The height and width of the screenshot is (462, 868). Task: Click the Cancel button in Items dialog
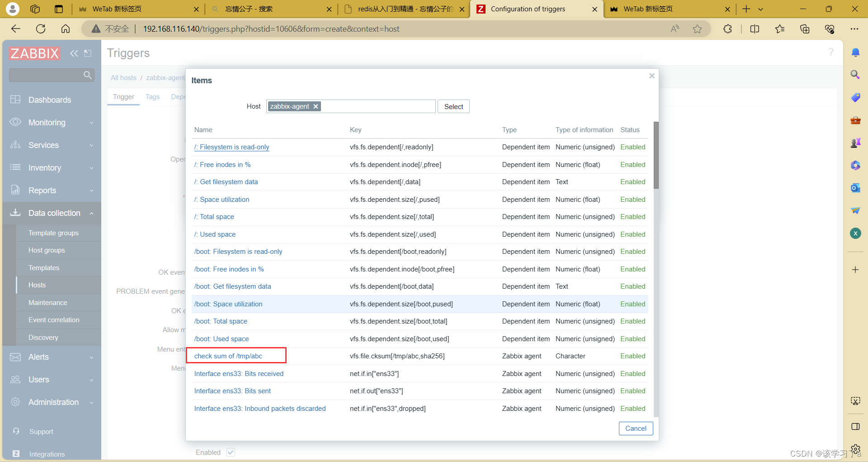click(x=636, y=429)
